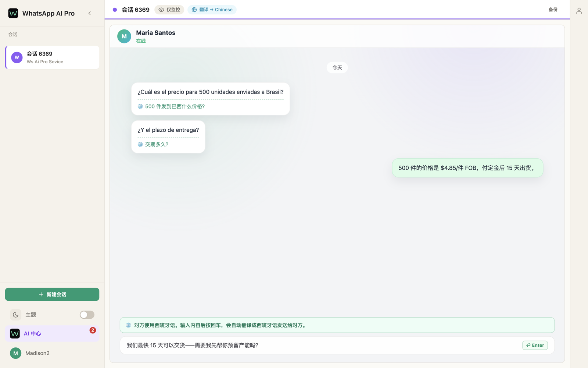Click the Enter send button
Screen dimensions: 588x368
(x=535, y=345)
